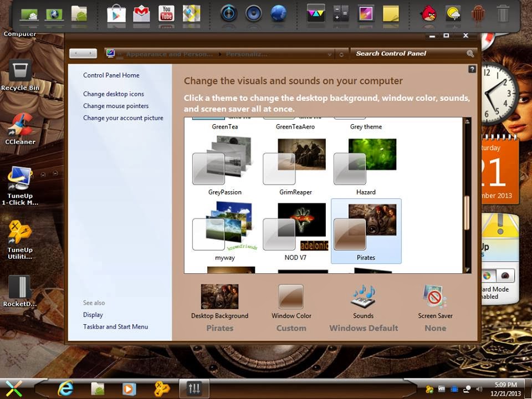Click theme list scrollbar down arrow
The height and width of the screenshot is (399, 532).
click(x=467, y=270)
